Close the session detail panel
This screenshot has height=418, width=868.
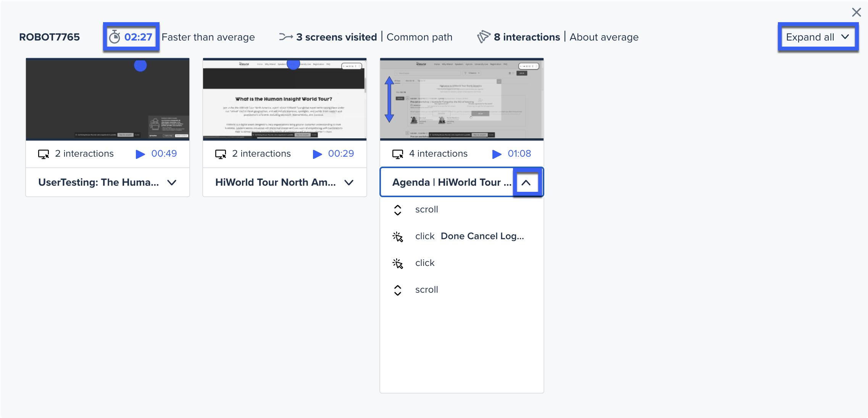[x=856, y=12]
